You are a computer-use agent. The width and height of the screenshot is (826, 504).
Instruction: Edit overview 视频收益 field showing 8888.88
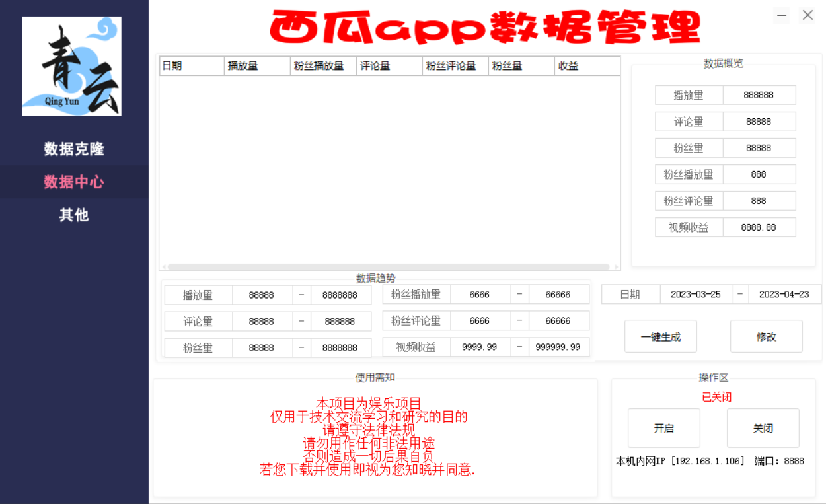tap(759, 227)
